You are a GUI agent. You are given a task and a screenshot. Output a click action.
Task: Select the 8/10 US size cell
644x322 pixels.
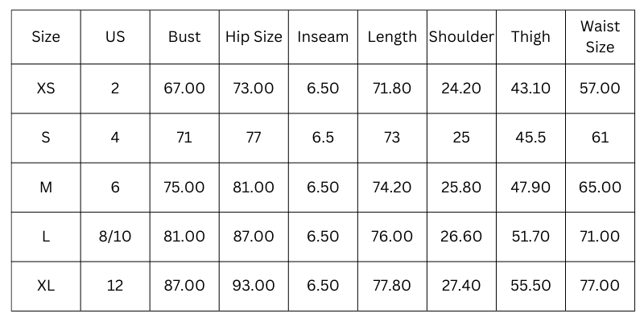click(115, 237)
